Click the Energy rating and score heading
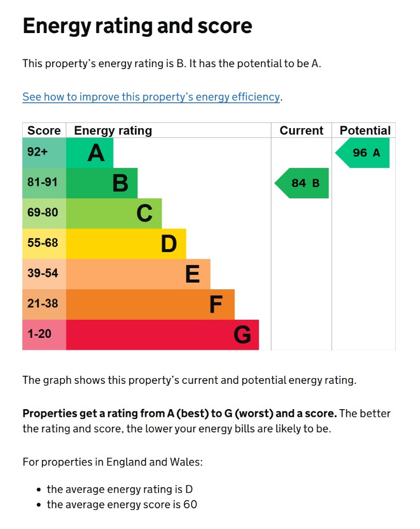 coord(137,26)
